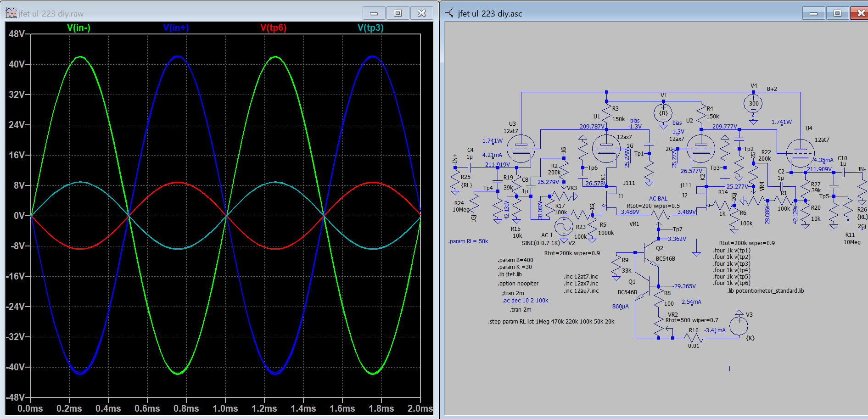Select the R3 150k resistor symbol
Screen dimensions: 868x419
(607, 114)
